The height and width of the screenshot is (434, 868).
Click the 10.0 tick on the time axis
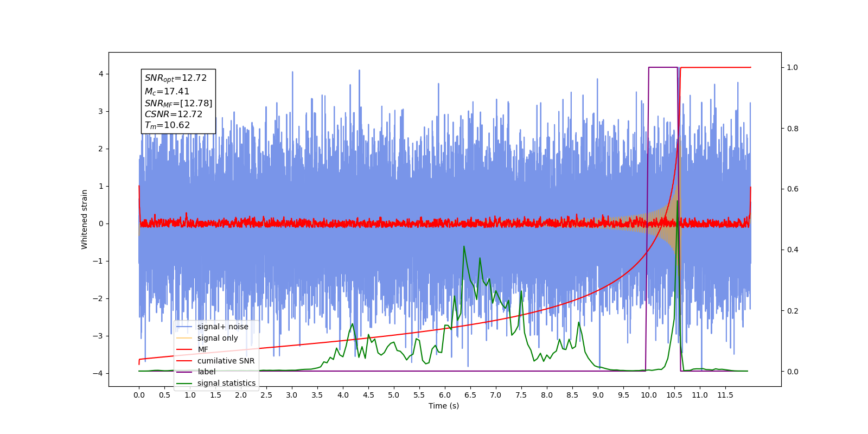pos(649,395)
